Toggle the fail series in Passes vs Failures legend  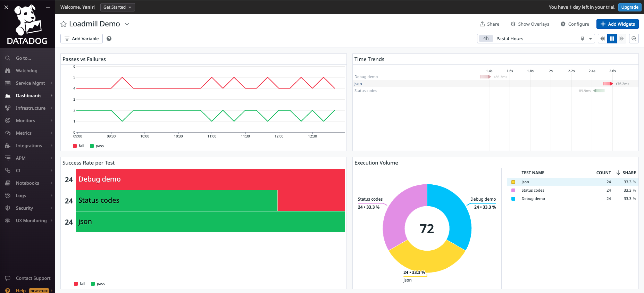coord(79,146)
